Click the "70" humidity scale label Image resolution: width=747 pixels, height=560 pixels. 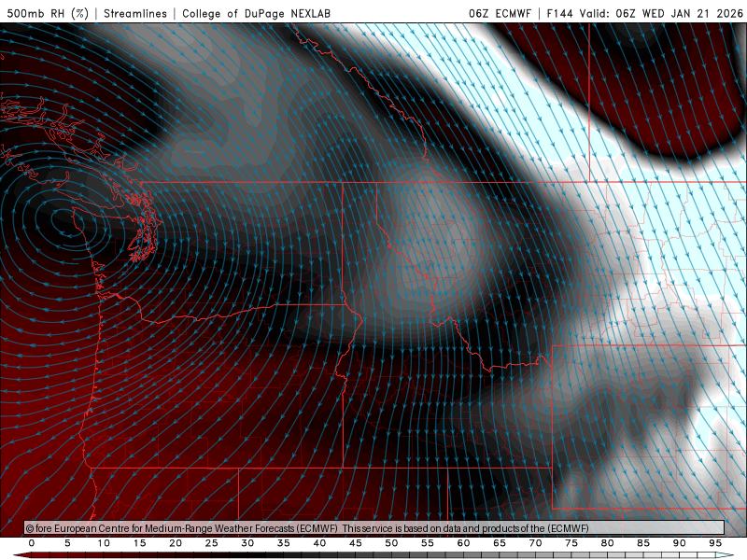(535, 543)
